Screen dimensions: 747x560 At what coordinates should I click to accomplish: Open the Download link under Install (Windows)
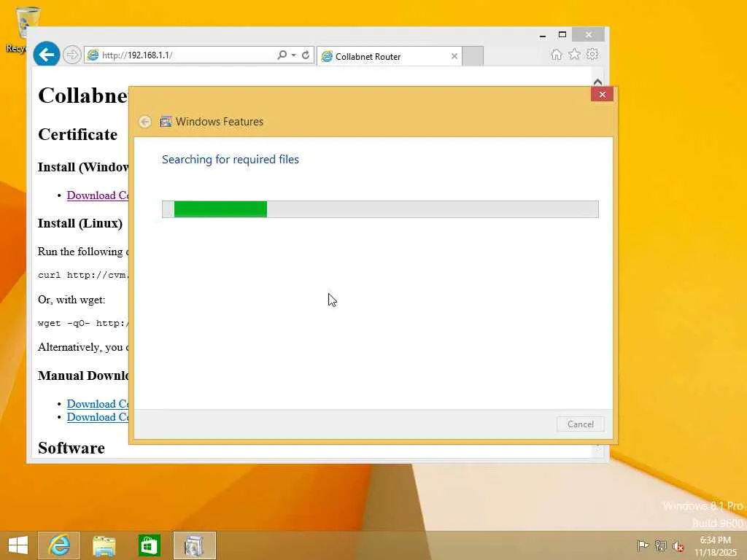tap(98, 195)
